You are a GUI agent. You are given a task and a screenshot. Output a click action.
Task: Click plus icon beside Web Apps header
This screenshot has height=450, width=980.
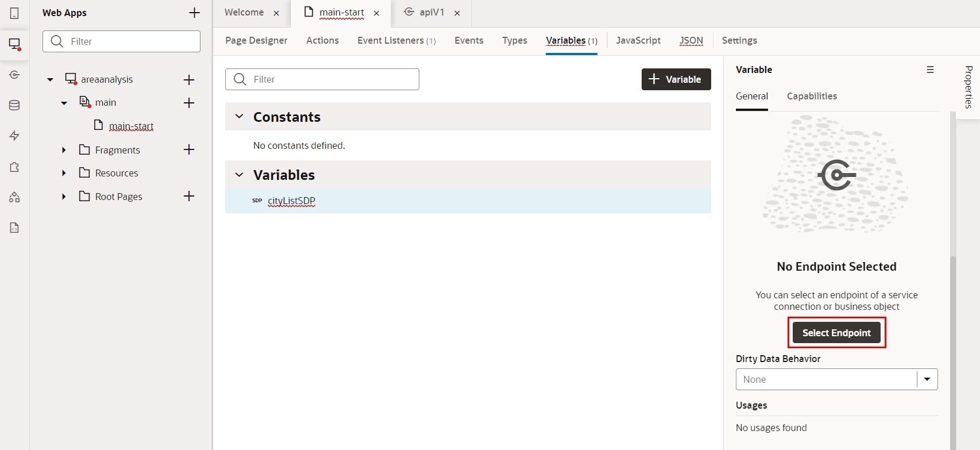(x=194, y=13)
